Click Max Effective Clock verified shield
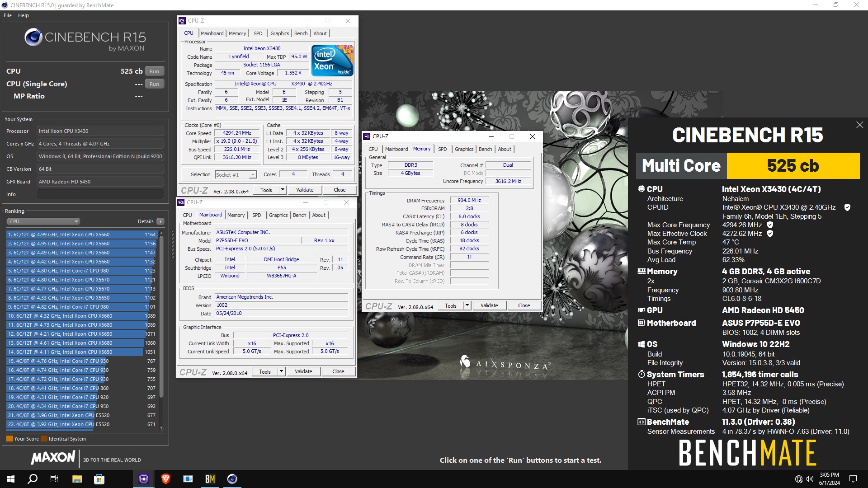The height and width of the screenshot is (488, 868). tap(770, 234)
